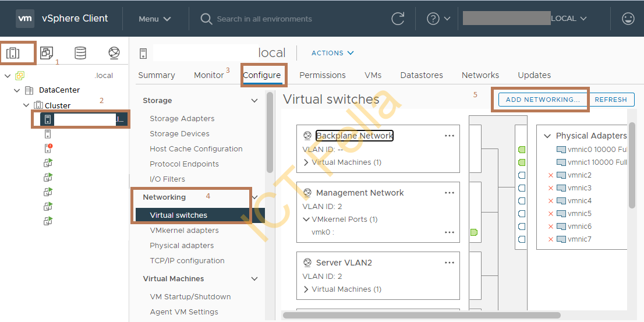Image resolution: width=644 pixels, height=322 pixels.
Task: Switch to the Summary tab
Action: pos(157,75)
